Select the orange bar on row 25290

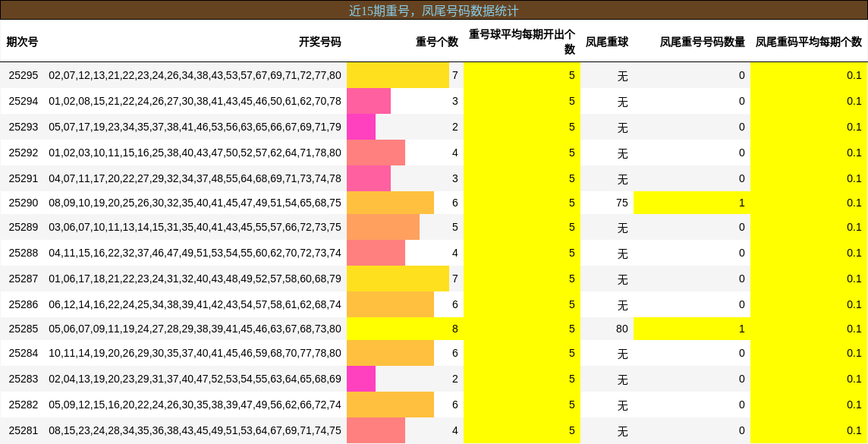click(x=391, y=202)
